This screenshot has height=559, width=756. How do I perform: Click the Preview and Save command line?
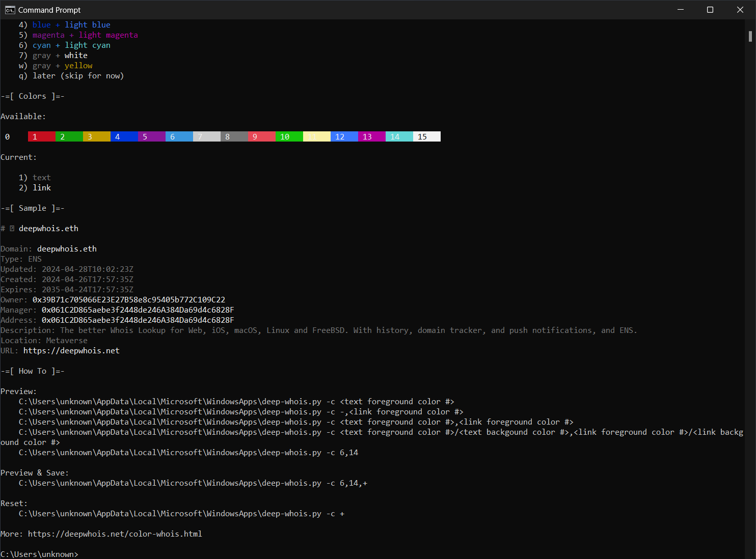(193, 483)
